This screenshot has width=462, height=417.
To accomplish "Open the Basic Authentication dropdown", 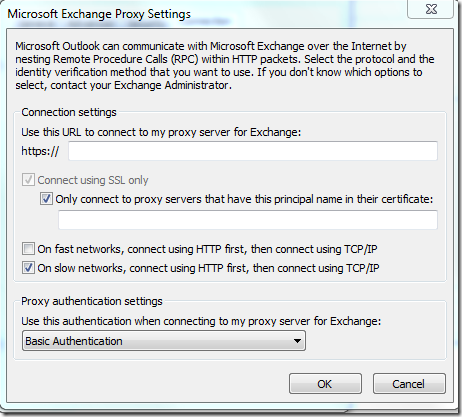I will click(x=164, y=341).
